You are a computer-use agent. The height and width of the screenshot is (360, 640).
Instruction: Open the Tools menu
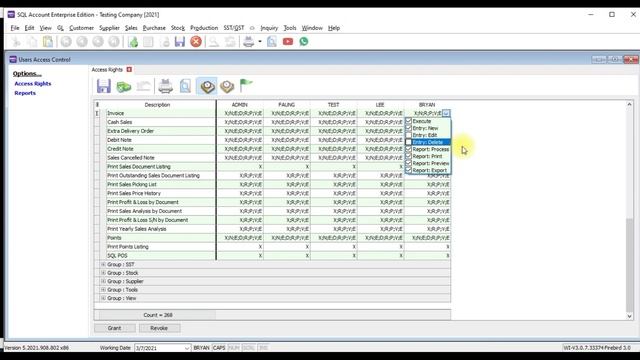[x=290, y=28]
